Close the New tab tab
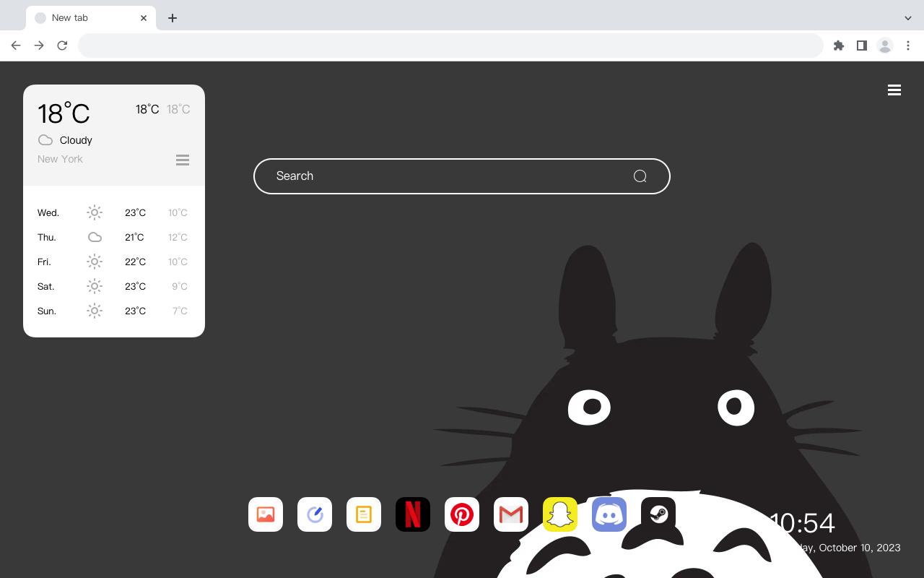The image size is (924, 578). pyautogui.click(x=144, y=18)
